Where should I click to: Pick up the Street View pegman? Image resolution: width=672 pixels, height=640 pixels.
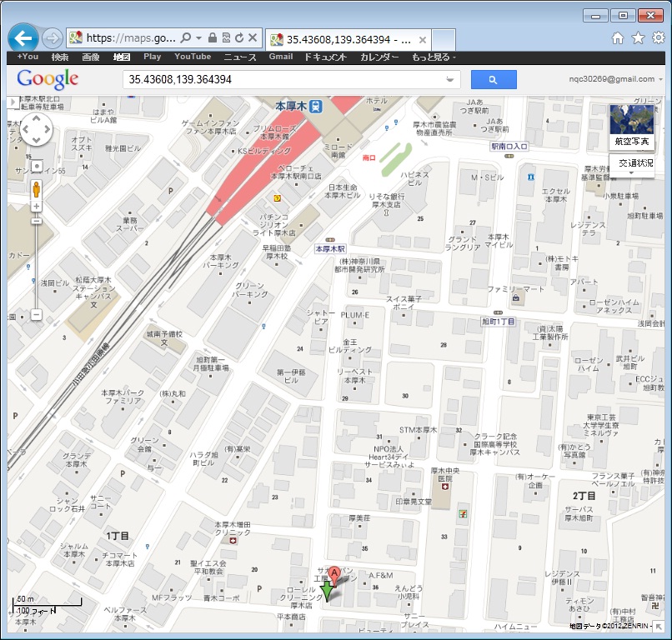pos(37,189)
